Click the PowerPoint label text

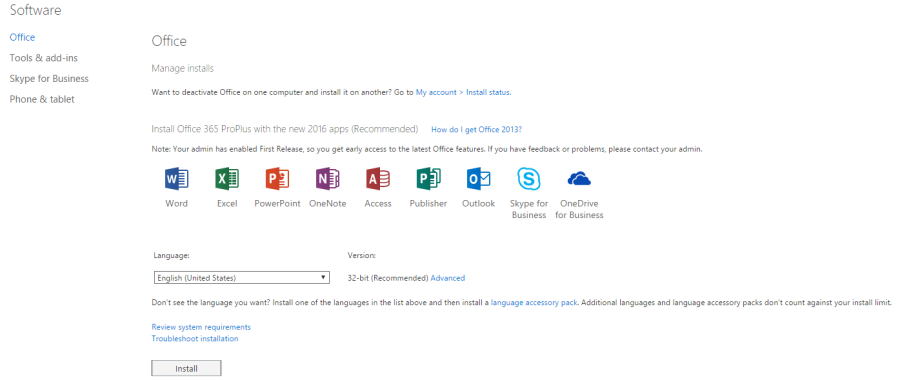pos(277,203)
